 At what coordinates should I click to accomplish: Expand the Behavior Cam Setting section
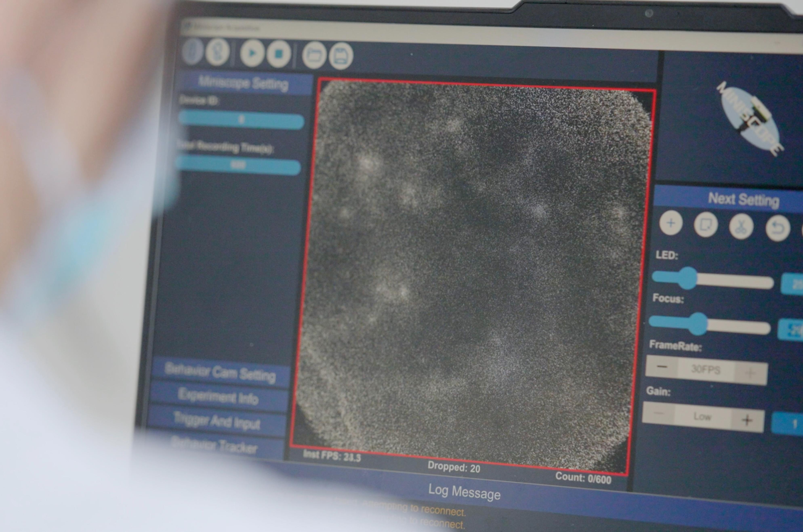pos(220,373)
